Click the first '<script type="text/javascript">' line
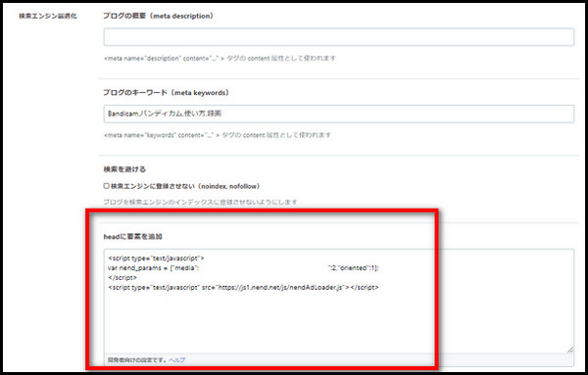This screenshot has height=375, width=588. (x=156, y=258)
